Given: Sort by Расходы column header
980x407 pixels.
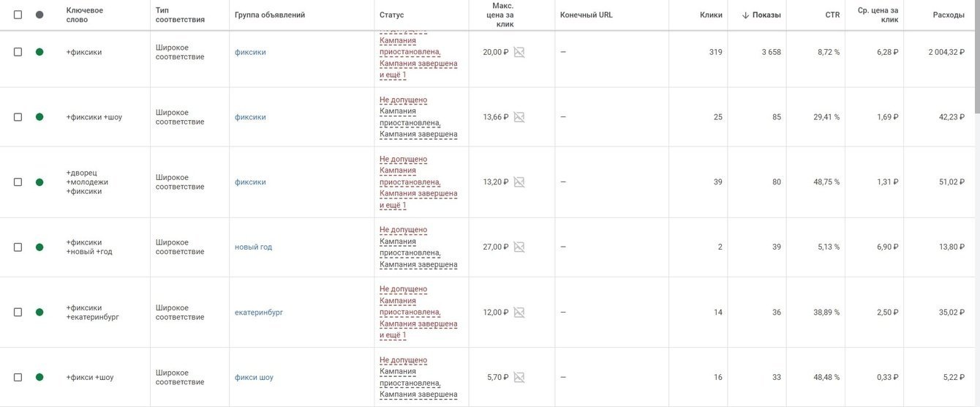Looking at the screenshot, I should [949, 15].
